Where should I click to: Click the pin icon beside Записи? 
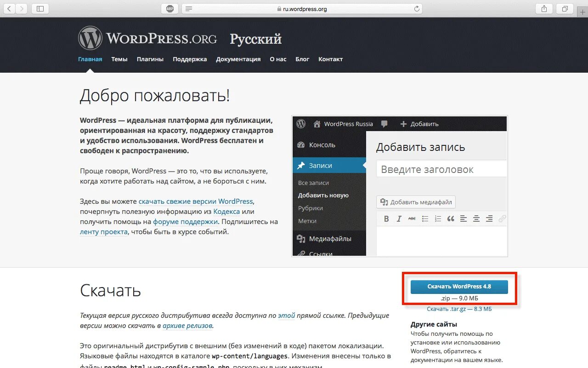(x=301, y=165)
